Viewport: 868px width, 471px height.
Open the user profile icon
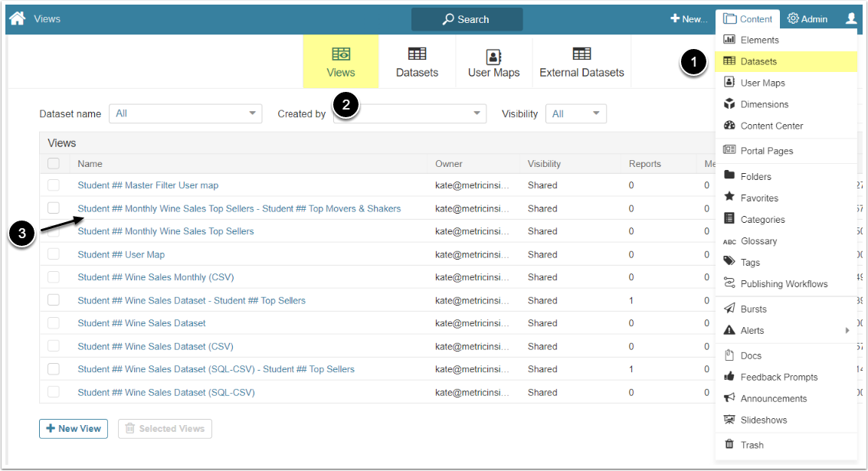pyautogui.click(x=851, y=19)
